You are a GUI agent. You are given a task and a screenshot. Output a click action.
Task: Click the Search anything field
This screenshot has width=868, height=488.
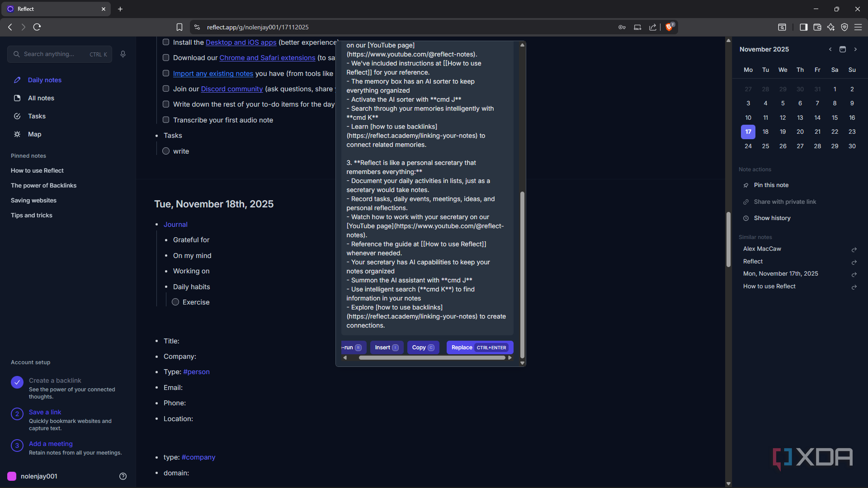(60, 54)
